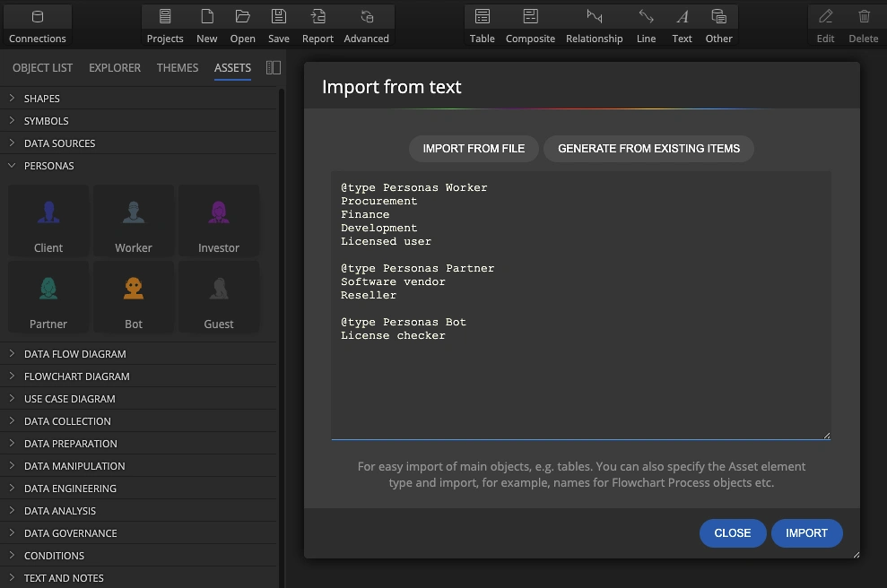Expand the Data Collection section

[x=139, y=421]
